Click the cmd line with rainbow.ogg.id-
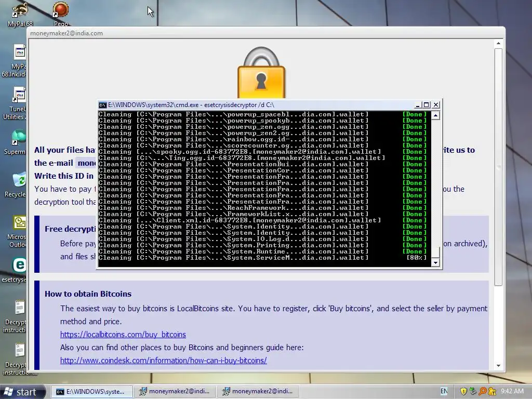Image resolution: width=532 pixels, height=399 pixels. pos(233,139)
